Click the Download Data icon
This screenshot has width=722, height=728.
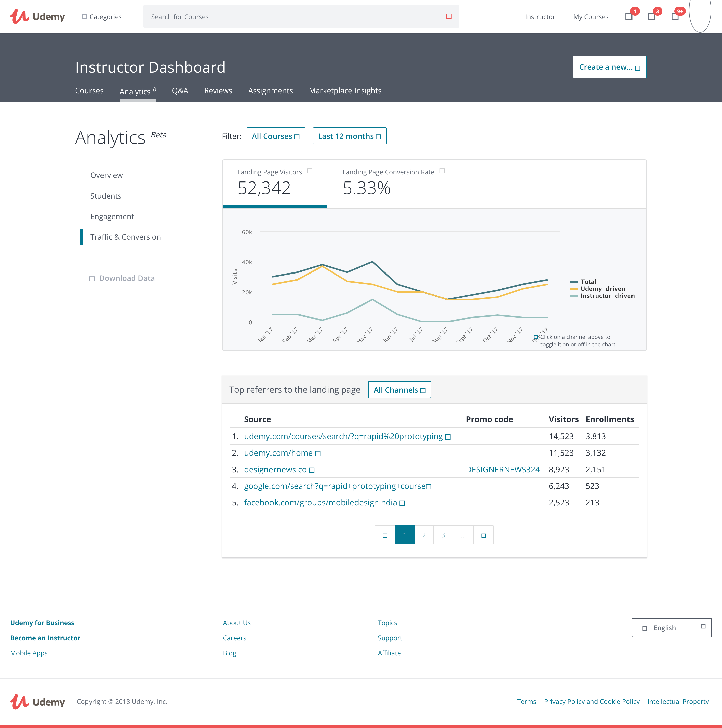tap(92, 279)
